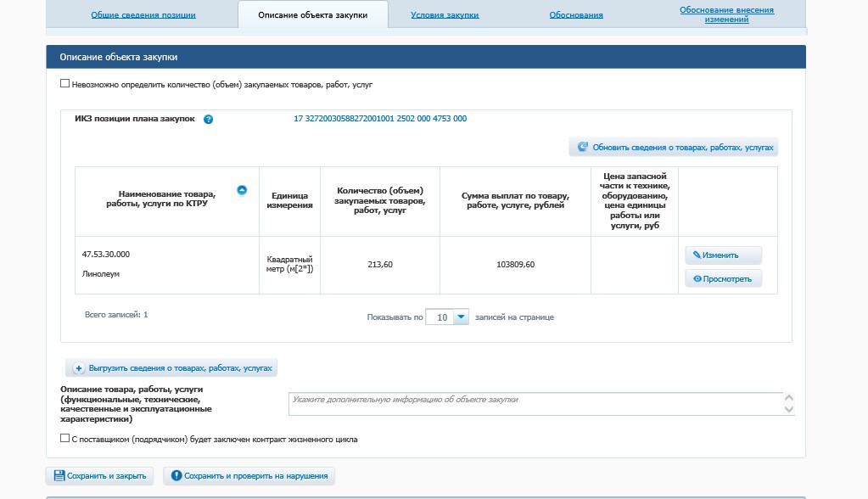Viewport: 868px width, 499px height.
Task: Click the exclamation icon on Сохранить и проверить
Action: (176, 476)
